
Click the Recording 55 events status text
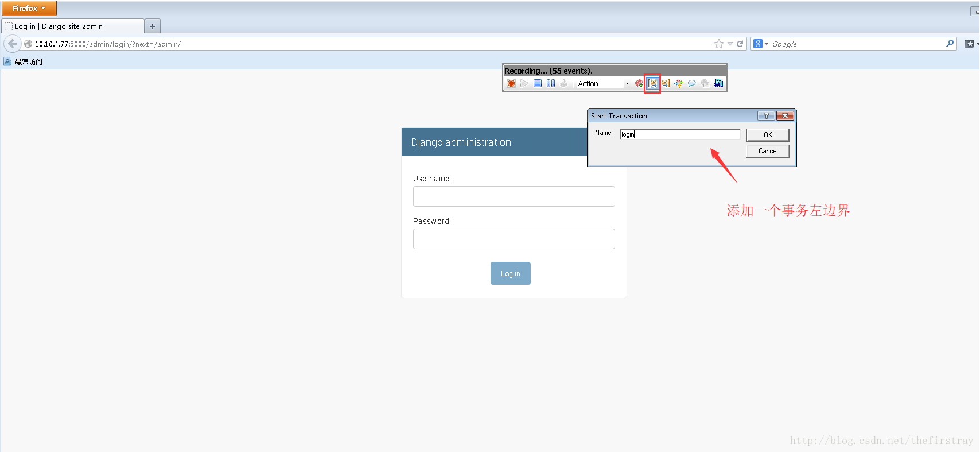click(548, 71)
